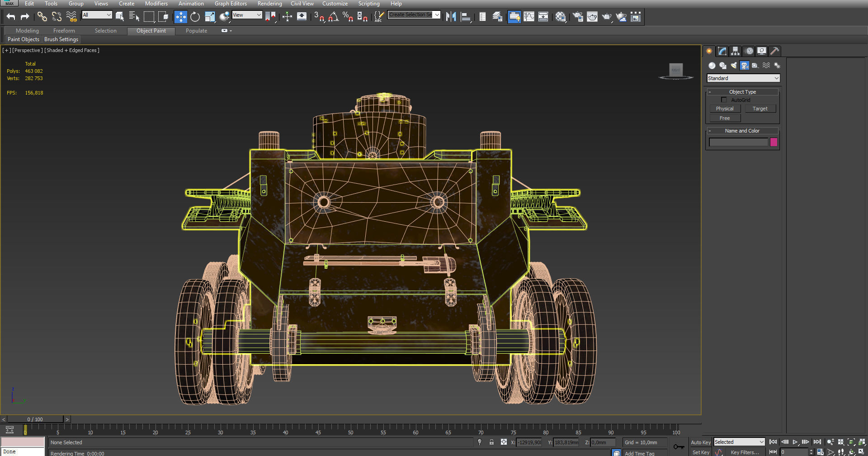868x456 pixels.
Task: Collapse the Name and Color rollout
Action: click(742, 131)
